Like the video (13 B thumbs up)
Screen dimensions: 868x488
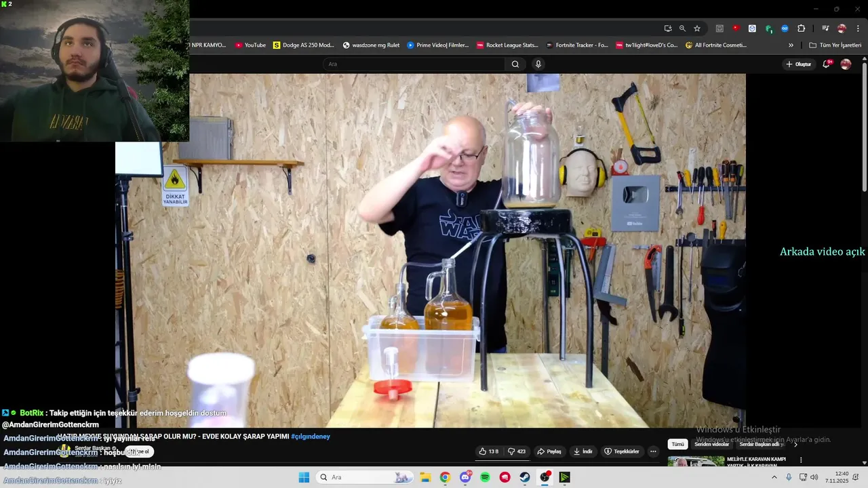tap(489, 451)
